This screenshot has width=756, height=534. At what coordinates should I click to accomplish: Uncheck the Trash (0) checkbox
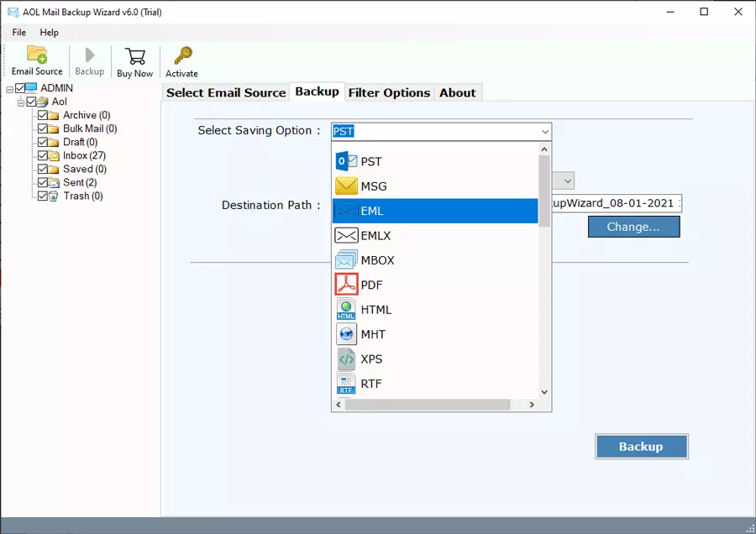tap(43, 196)
